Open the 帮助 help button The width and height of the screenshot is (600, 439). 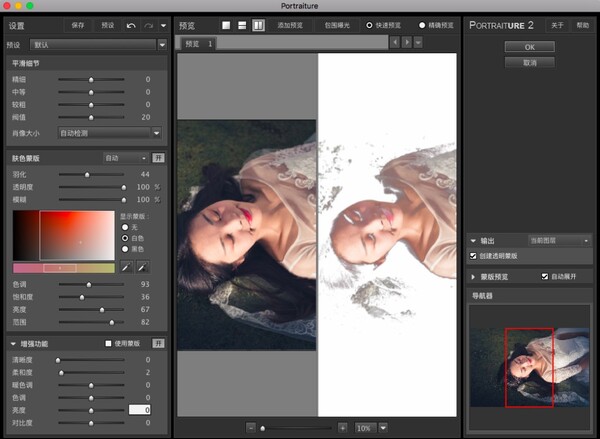(x=582, y=25)
